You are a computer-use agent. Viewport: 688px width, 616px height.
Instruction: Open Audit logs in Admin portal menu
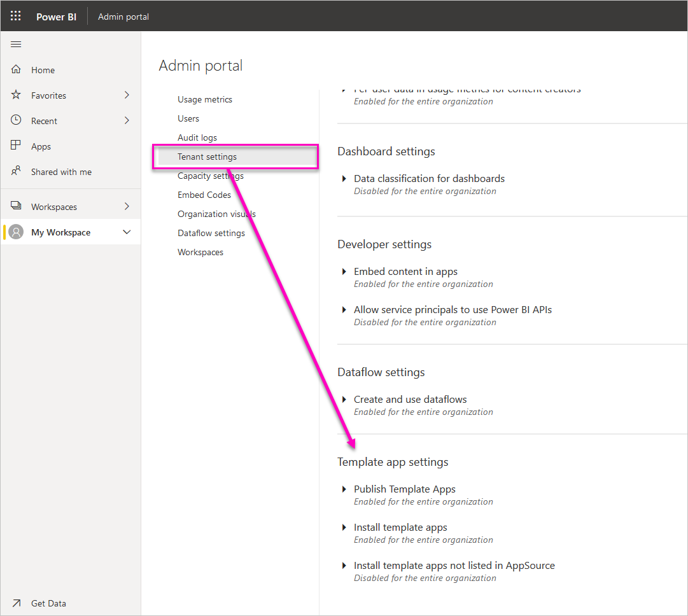(197, 137)
